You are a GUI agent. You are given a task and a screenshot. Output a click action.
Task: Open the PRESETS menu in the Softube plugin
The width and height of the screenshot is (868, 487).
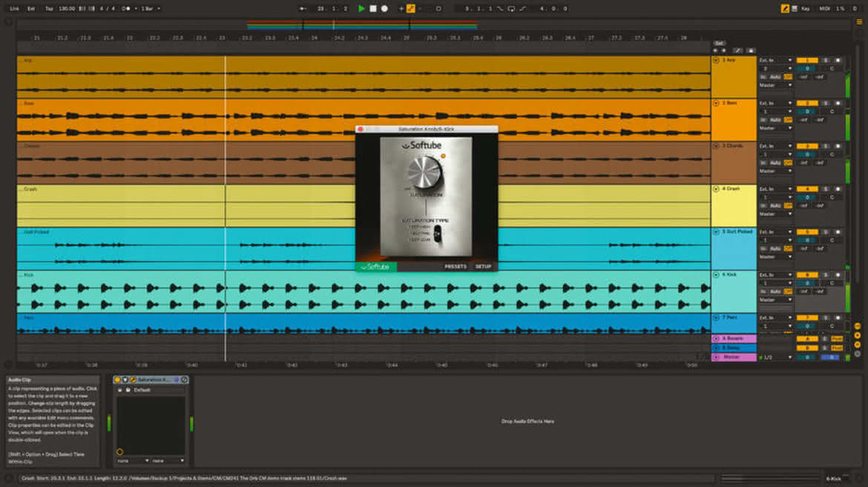coord(456,267)
